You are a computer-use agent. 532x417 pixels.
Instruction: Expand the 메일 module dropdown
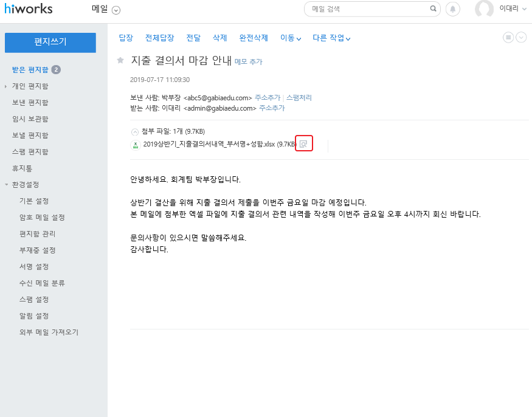[x=116, y=10]
